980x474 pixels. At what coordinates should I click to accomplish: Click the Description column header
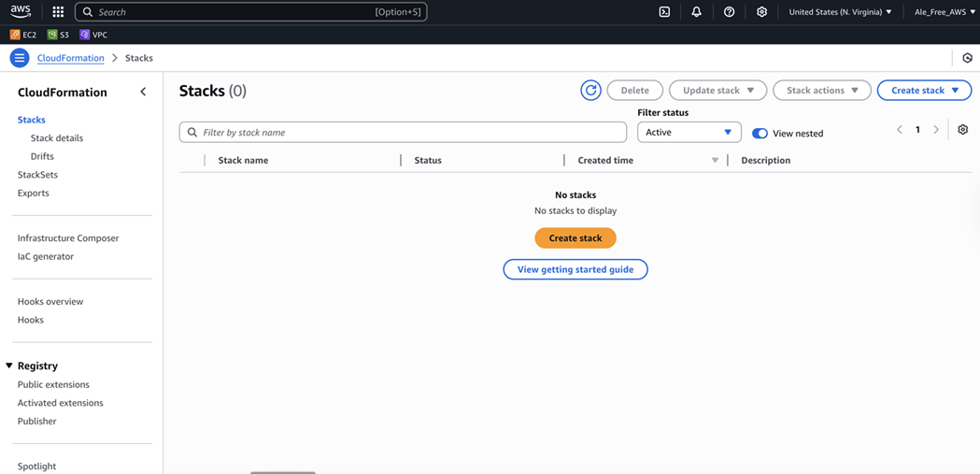point(766,160)
